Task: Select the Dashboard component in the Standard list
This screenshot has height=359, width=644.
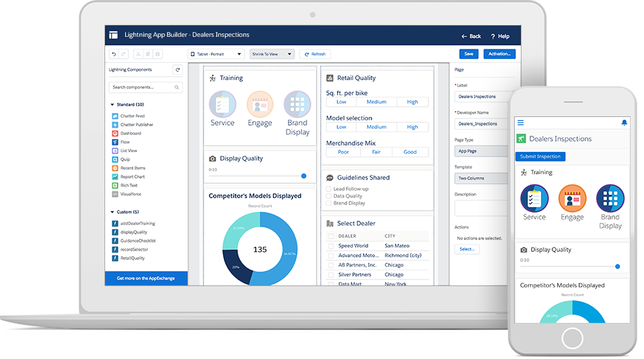Action: pos(131,133)
